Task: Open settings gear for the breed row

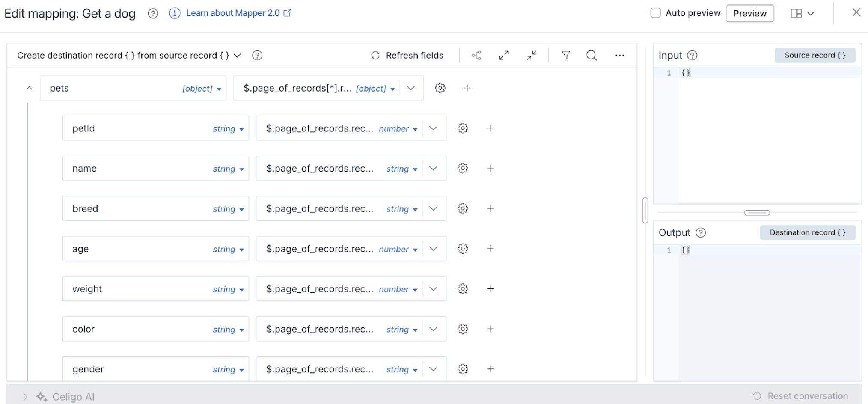Action: tap(463, 209)
